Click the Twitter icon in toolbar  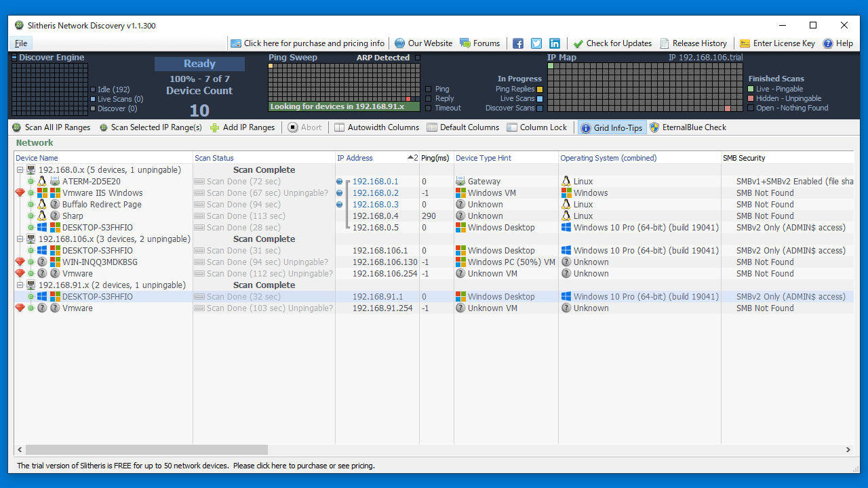click(x=536, y=43)
